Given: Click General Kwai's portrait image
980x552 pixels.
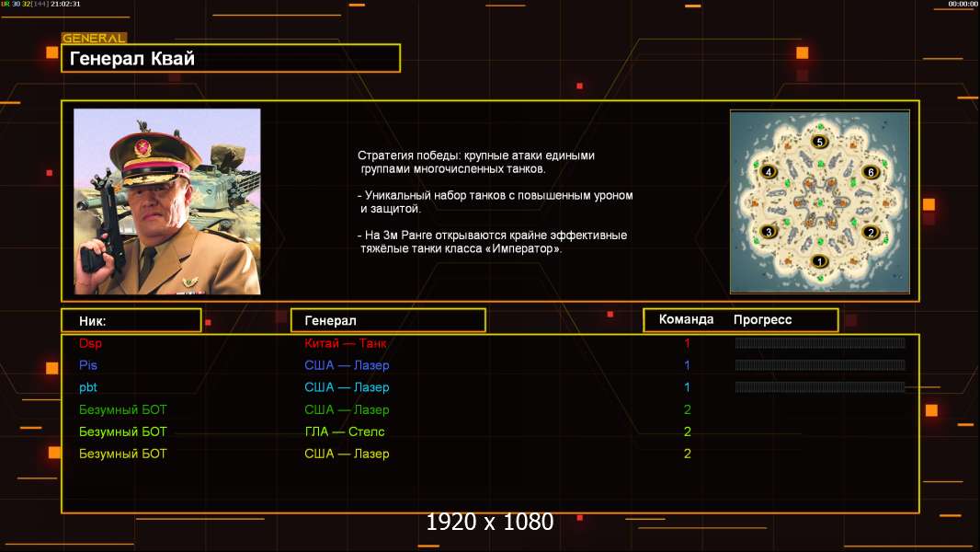Looking at the screenshot, I should point(167,201).
